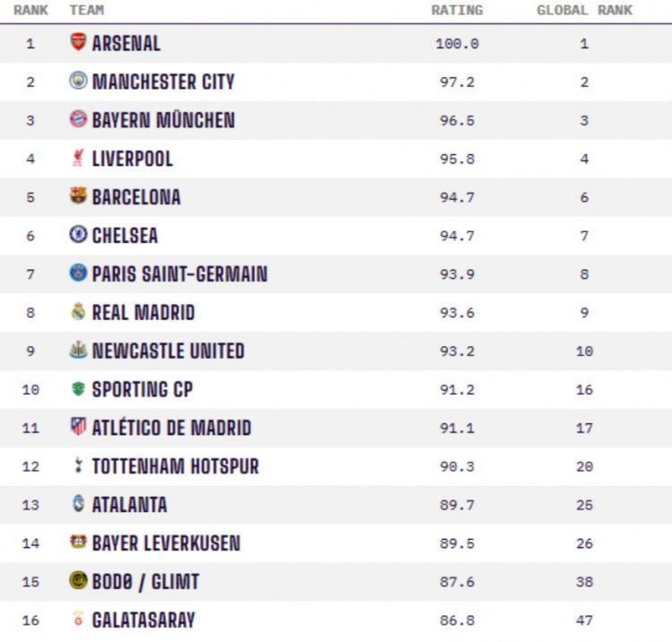Click the Liverpool crest icon
The image size is (672, 642).
coord(78,158)
